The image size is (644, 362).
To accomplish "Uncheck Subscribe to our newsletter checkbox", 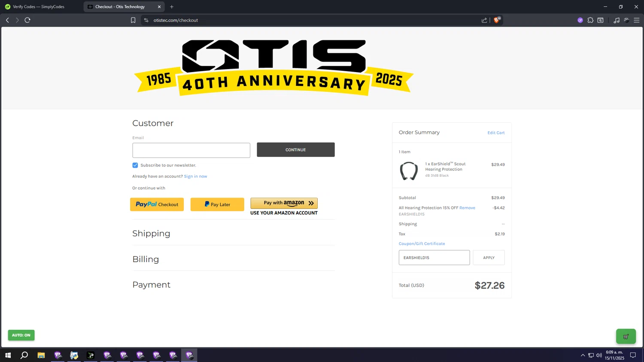I will (x=135, y=165).
